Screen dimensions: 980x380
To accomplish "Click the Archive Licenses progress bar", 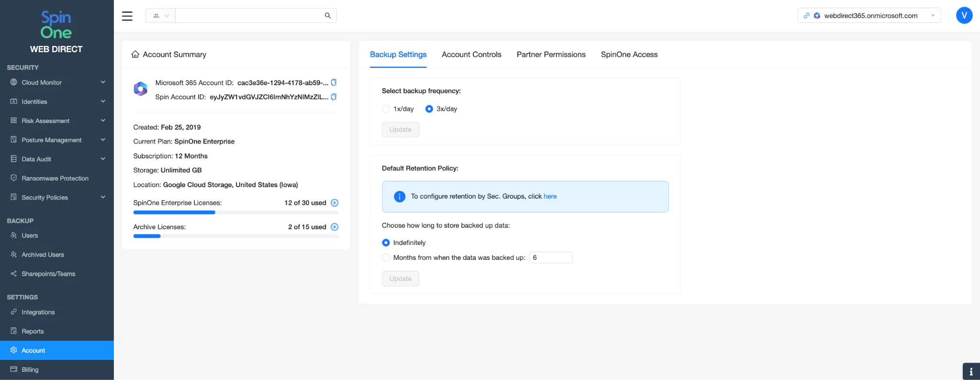I will pos(236,236).
